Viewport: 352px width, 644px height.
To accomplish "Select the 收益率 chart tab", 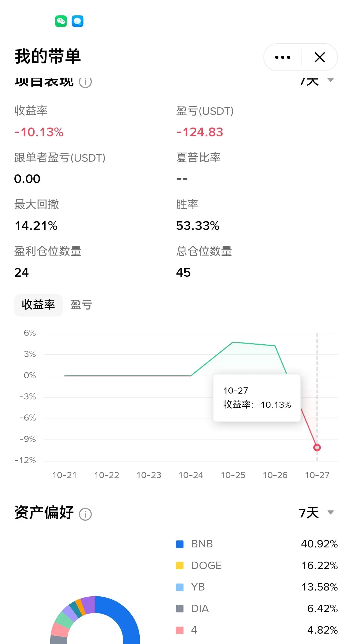I will (38, 305).
